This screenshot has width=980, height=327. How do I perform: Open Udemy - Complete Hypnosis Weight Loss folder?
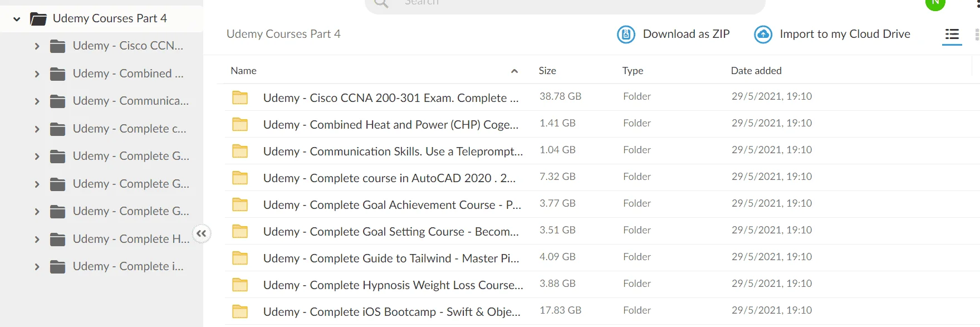pyautogui.click(x=393, y=285)
